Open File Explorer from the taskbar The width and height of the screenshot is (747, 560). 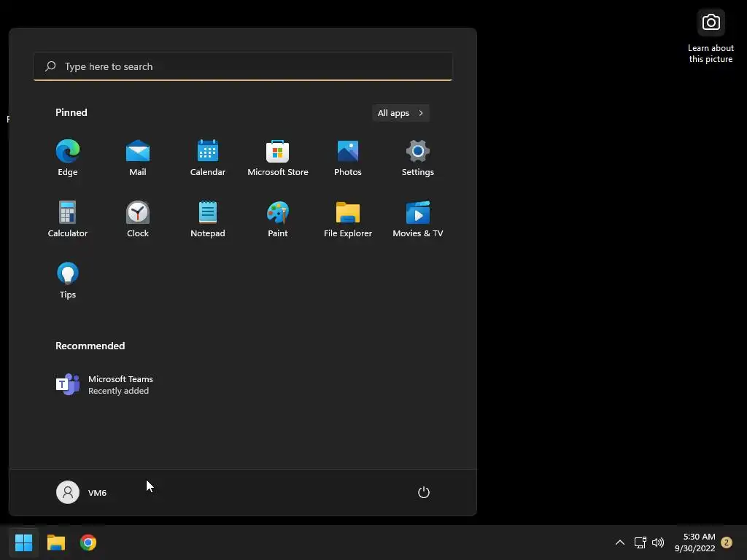pos(56,542)
